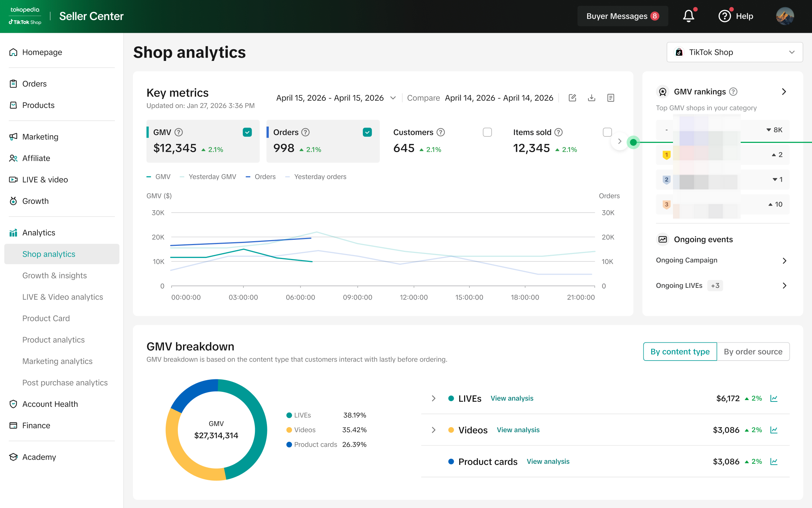Click the Homepage sidebar icon
This screenshot has width=812, height=508.
point(13,52)
